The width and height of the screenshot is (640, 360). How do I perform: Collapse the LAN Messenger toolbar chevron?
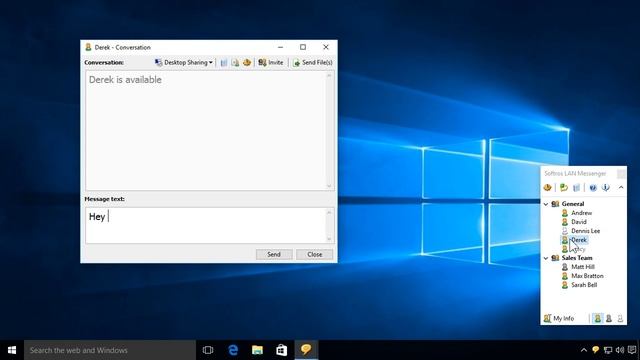coord(621,187)
